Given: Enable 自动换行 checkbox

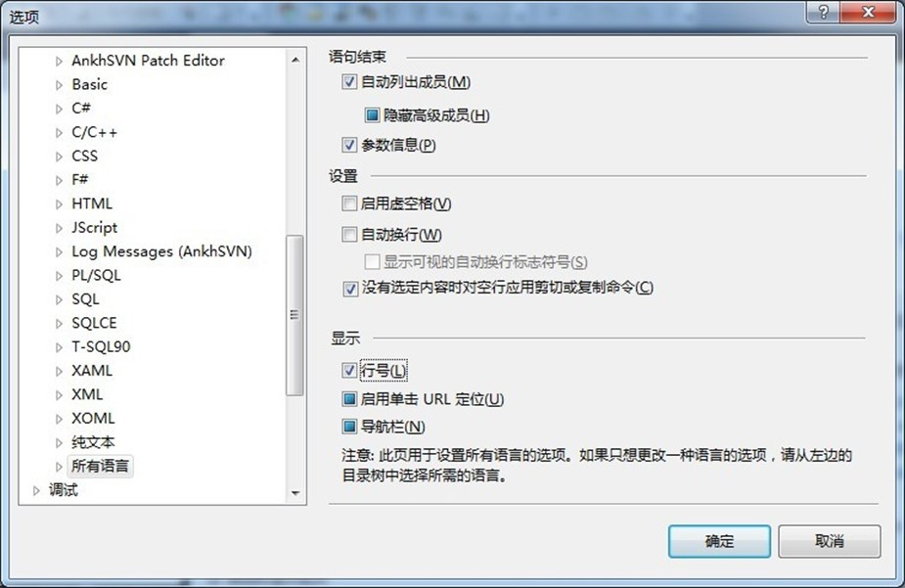Looking at the screenshot, I should coord(349,234).
